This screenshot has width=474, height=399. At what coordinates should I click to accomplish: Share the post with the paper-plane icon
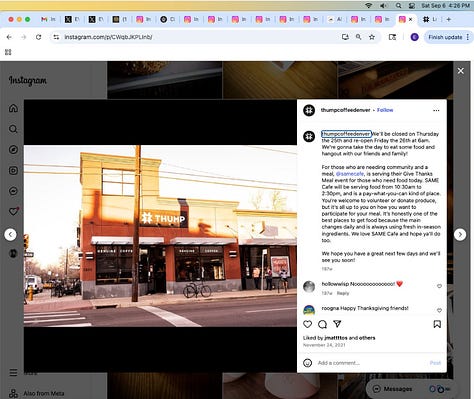pos(337,324)
